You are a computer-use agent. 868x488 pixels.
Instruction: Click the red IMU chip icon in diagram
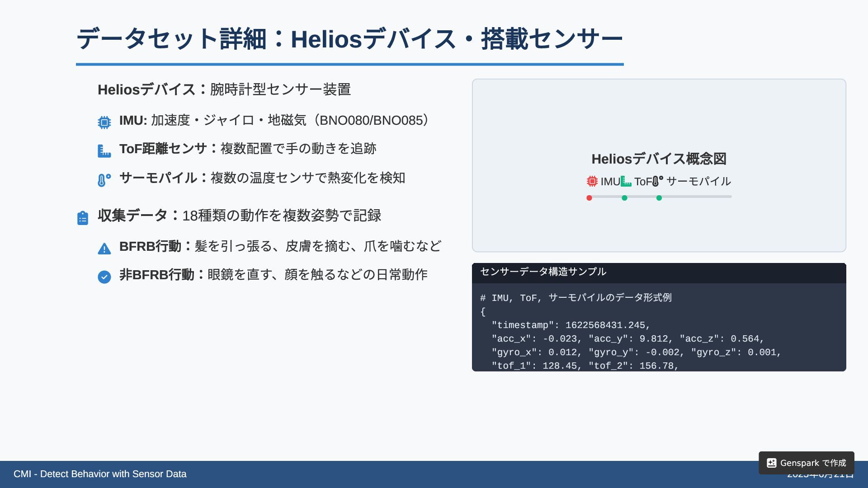pos(592,181)
